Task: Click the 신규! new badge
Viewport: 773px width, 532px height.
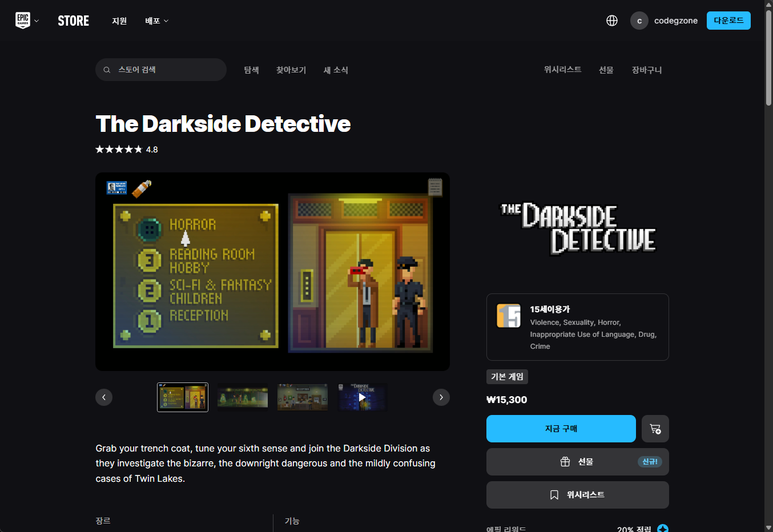Action: (650, 462)
